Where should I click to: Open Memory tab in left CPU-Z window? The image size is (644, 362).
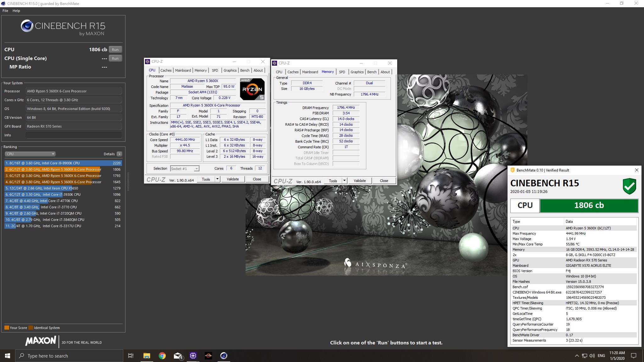click(201, 70)
